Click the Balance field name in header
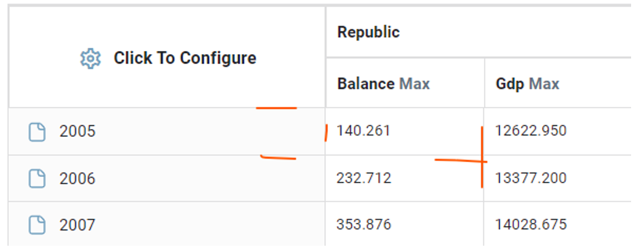The height and width of the screenshot is (250, 644). tap(366, 84)
